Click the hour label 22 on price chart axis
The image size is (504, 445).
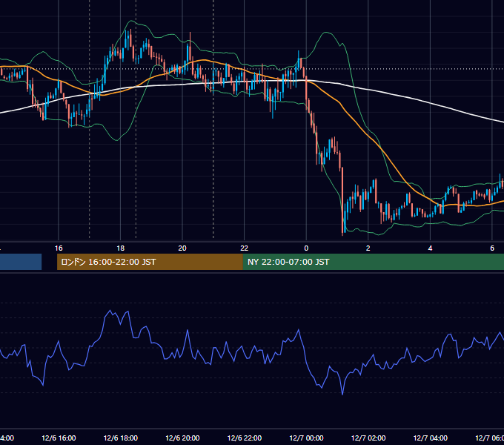pos(245,248)
